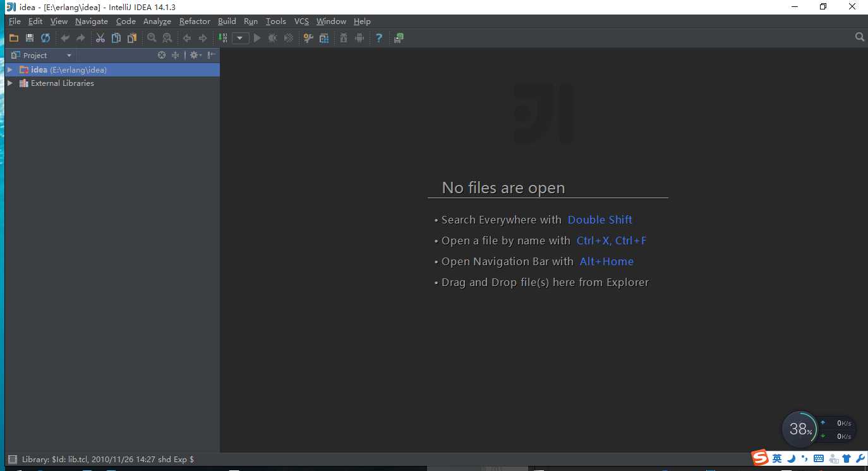Click Scroll from Source target icon
Image resolution: width=868 pixels, height=471 pixels.
(x=162, y=55)
